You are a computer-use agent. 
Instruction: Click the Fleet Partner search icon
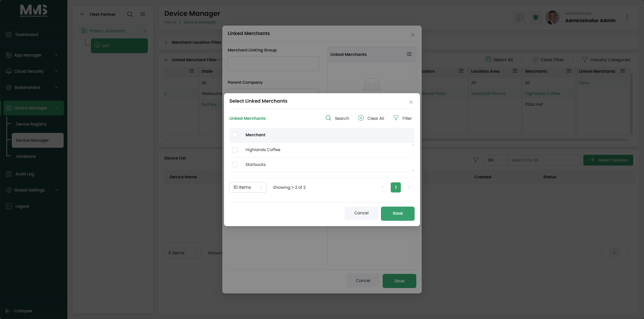(x=130, y=14)
